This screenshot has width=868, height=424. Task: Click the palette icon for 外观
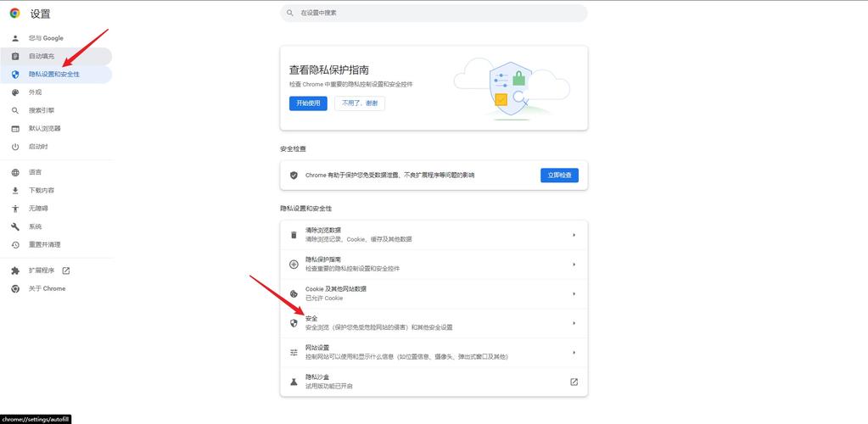[x=15, y=92]
